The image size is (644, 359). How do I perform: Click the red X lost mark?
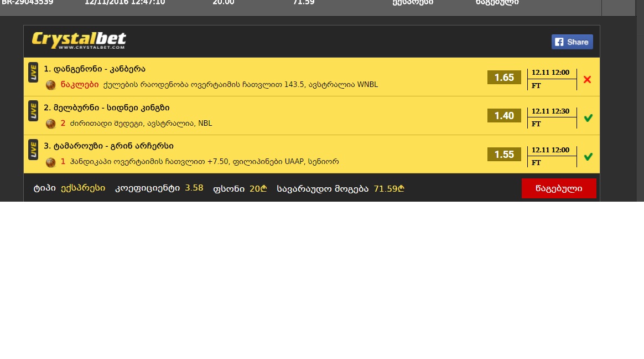click(x=588, y=79)
